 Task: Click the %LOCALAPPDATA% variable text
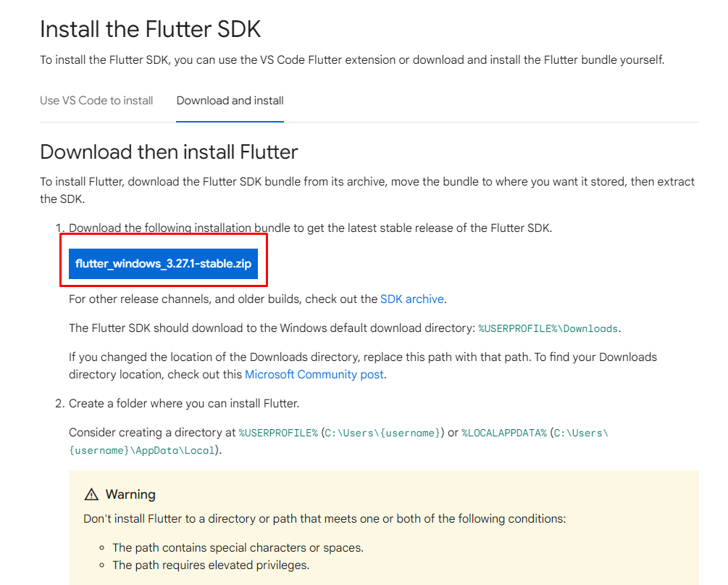pyautogui.click(x=503, y=433)
